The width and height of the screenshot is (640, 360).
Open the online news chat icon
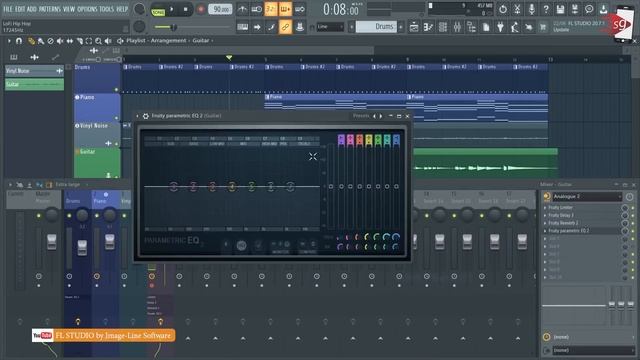tap(589, 9)
